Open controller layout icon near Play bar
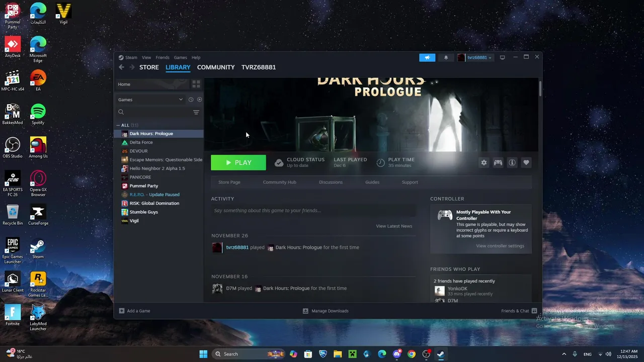The width and height of the screenshot is (644, 362). [498, 163]
